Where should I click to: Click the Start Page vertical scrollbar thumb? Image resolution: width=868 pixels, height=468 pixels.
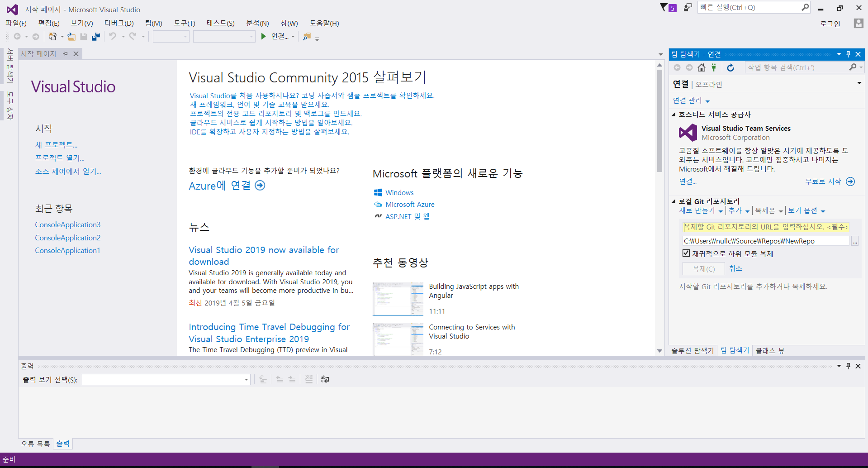(x=659, y=120)
